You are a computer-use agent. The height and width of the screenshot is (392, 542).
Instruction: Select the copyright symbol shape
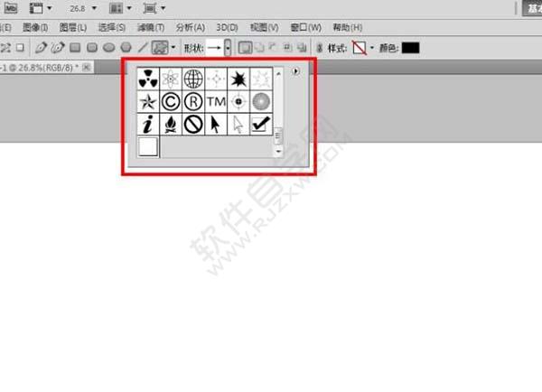171,102
